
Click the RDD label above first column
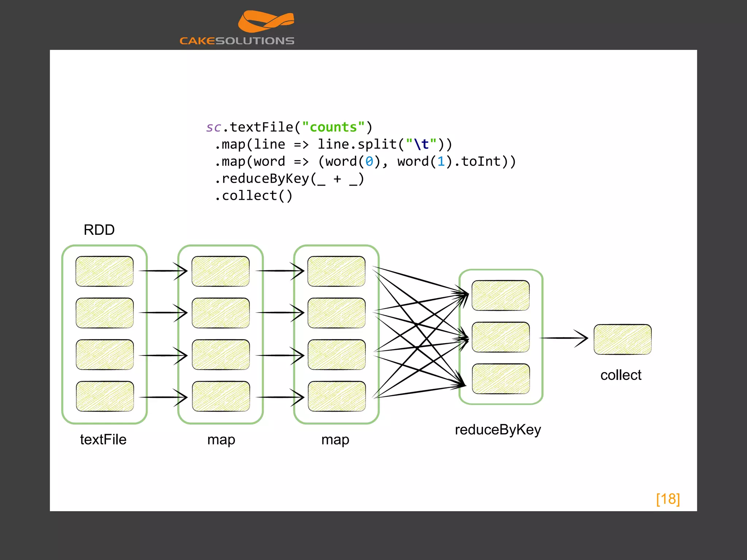[x=99, y=230]
